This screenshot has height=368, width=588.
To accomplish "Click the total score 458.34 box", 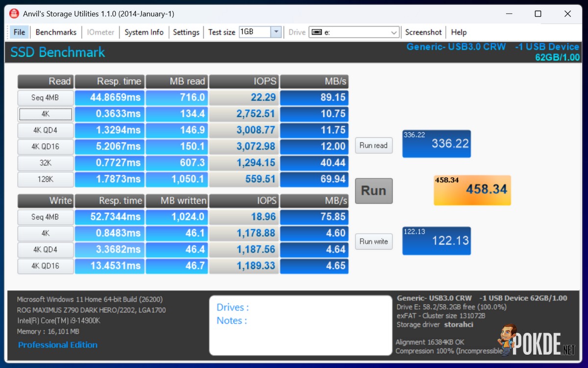I will point(472,190).
